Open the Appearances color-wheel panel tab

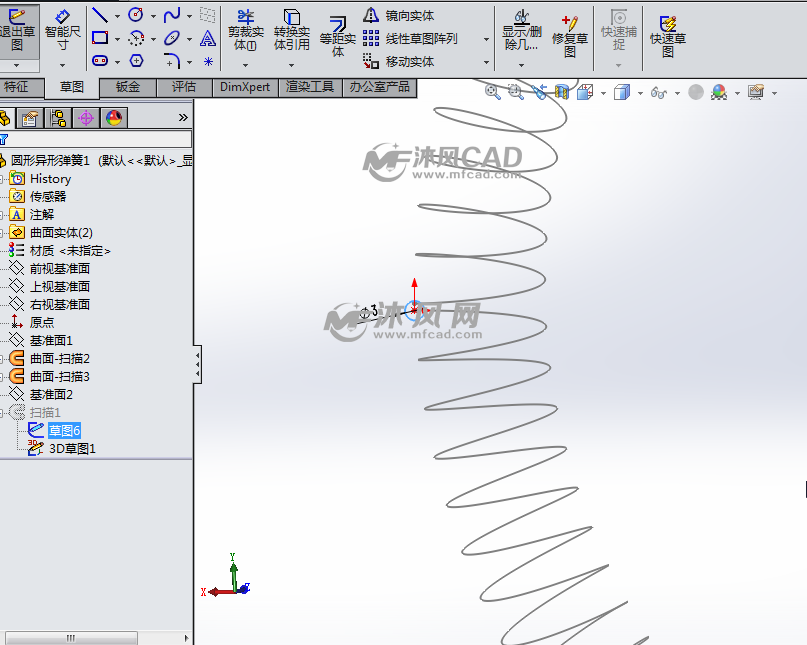click(x=114, y=118)
